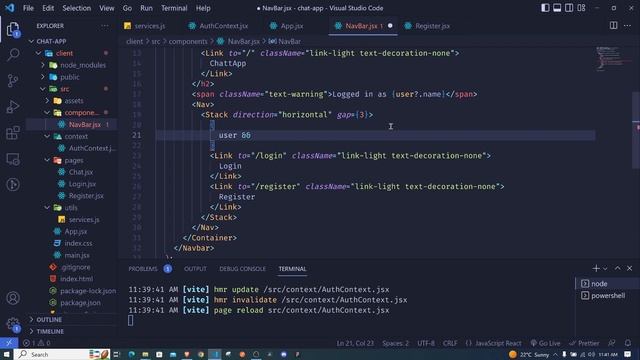Change end of line sequence CRLF
The image size is (640, 360).
pos(450,343)
